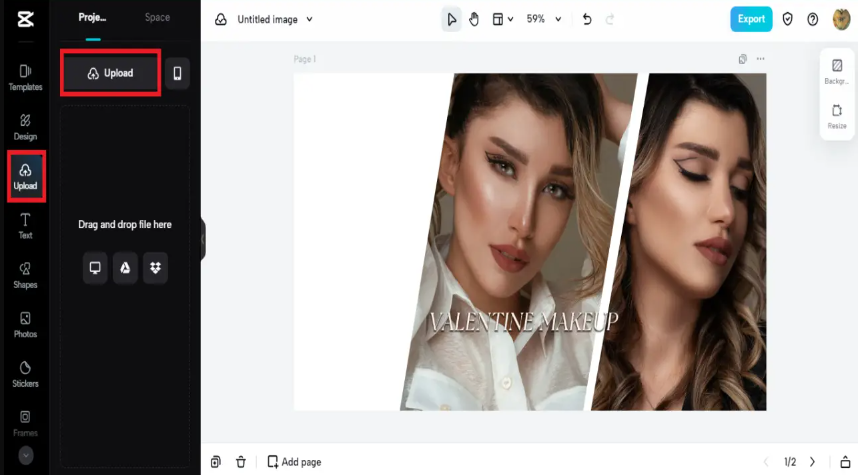Open the zoom level dropdown arrow
This screenshot has height=475, width=858.
coord(558,19)
